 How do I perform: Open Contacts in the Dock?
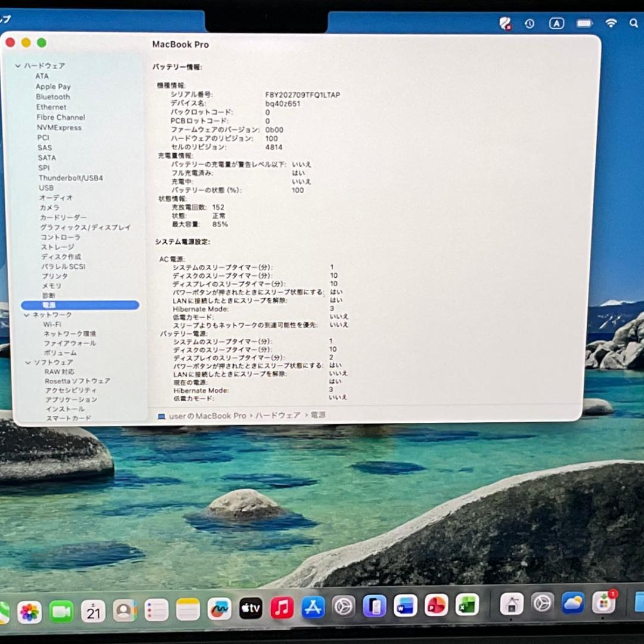tap(125, 611)
